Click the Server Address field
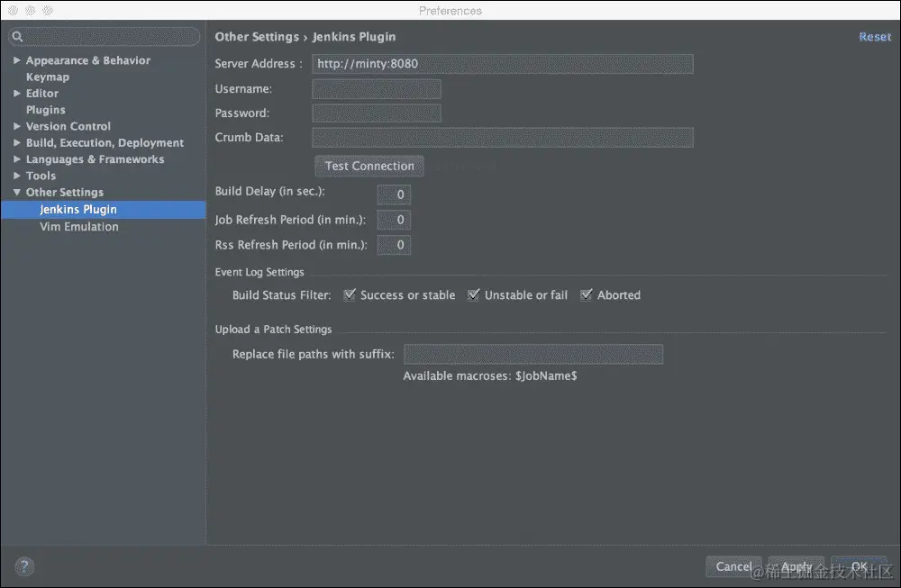The image size is (901, 588). point(503,64)
